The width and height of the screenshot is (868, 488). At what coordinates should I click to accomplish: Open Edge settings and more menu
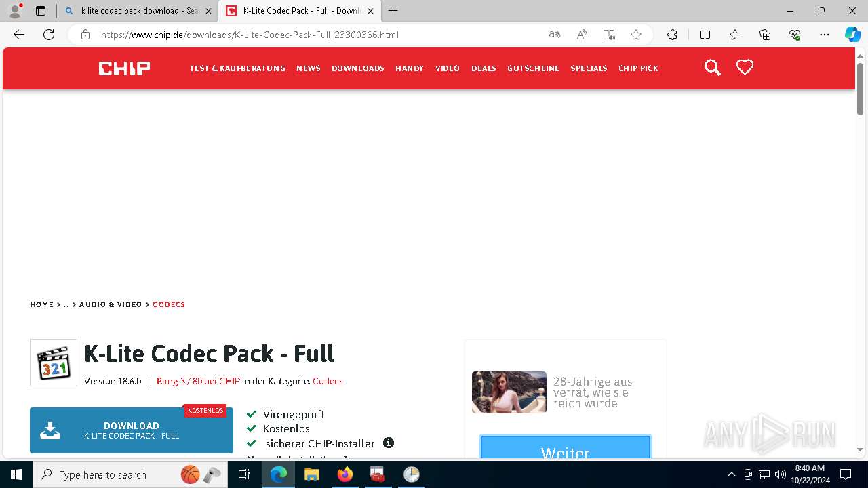(825, 35)
